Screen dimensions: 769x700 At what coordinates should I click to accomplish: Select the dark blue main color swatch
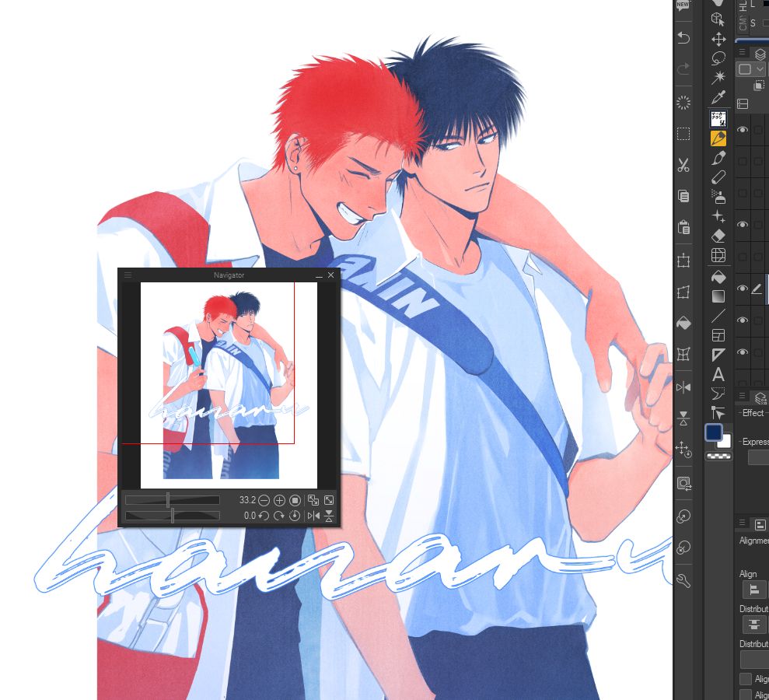(714, 432)
